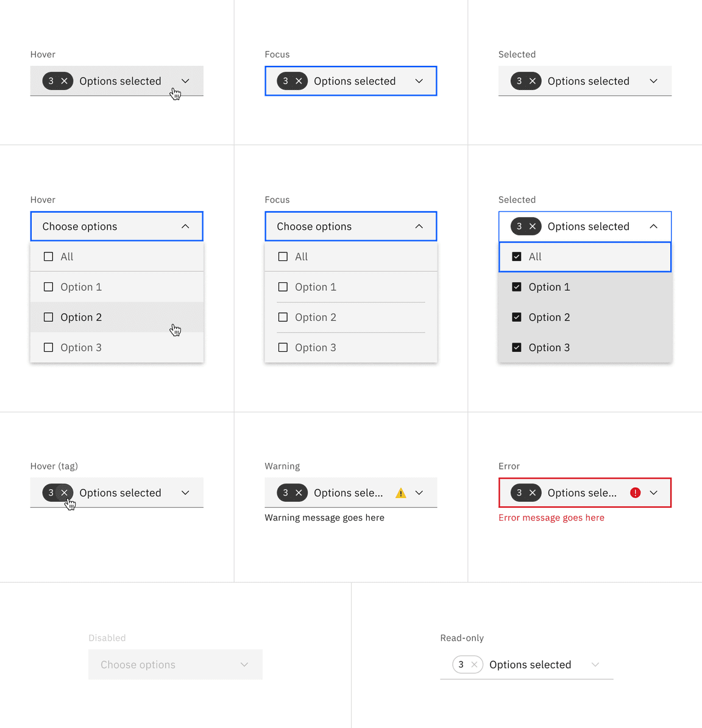The height and width of the screenshot is (728, 702).
Task: Collapse the Focus 'Choose options' dropdown via its chevron
Action: pos(419,226)
